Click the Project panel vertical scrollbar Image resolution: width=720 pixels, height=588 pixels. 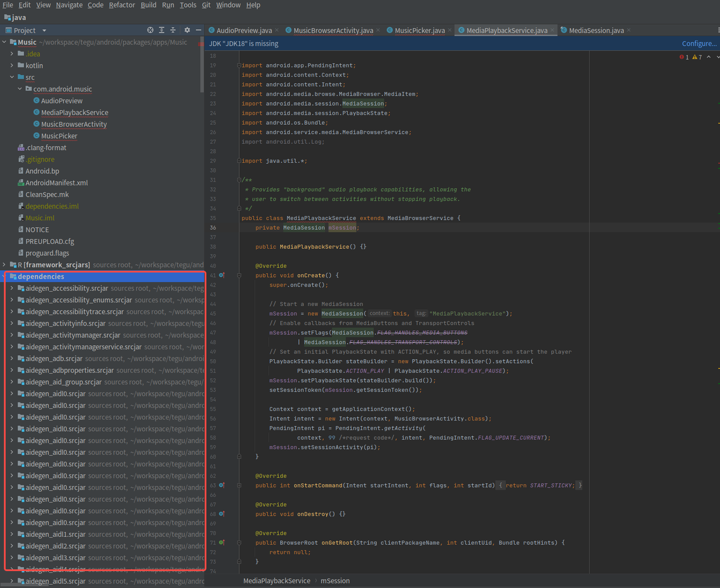(x=202, y=65)
